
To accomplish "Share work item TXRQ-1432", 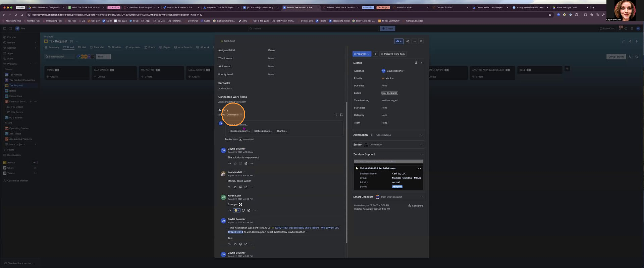I will point(408,41).
